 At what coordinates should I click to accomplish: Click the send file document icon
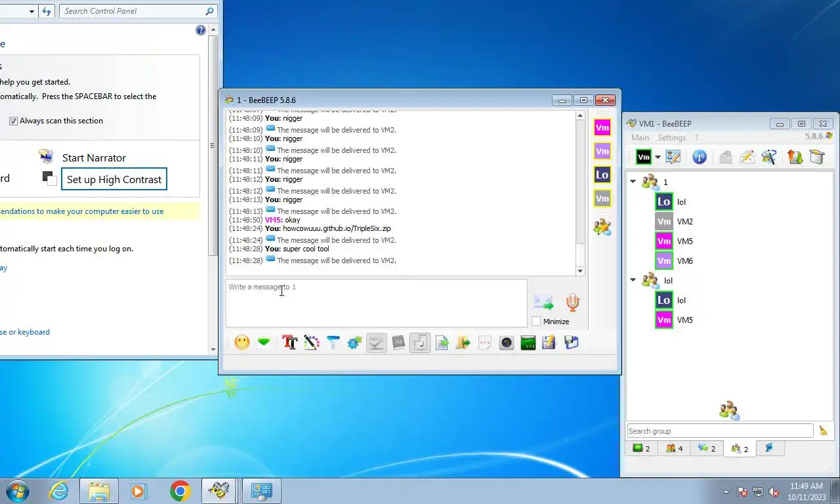pyautogui.click(x=442, y=343)
